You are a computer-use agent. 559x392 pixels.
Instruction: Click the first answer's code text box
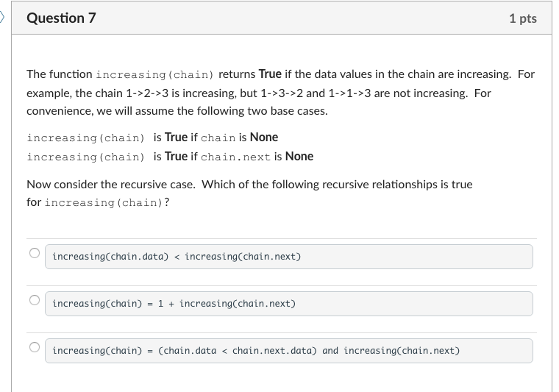[x=288, y=257]
